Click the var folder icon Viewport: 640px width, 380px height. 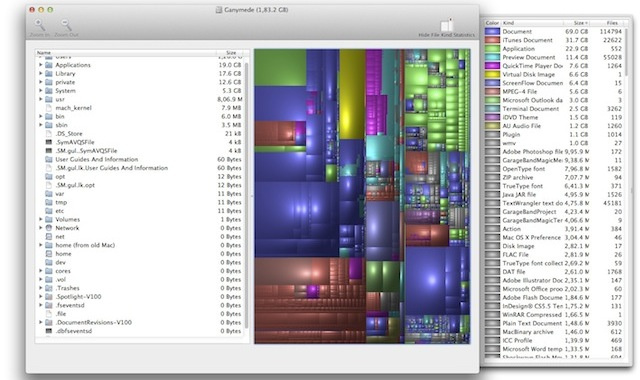pyautogui.click(x=49, y=193)
